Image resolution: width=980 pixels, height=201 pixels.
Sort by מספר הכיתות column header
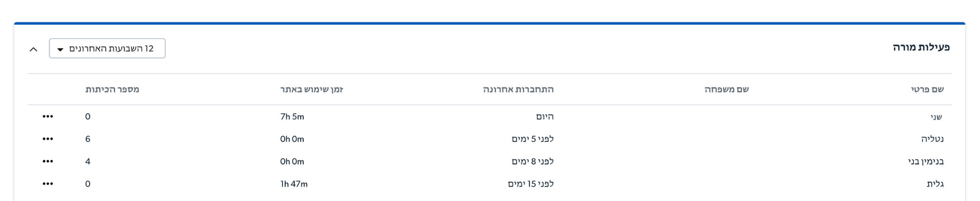pyautogui.click(x=112, y=89)
